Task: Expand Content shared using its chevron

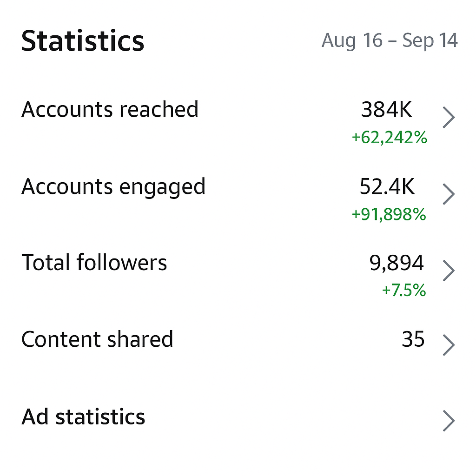Action: coord(448,345)
